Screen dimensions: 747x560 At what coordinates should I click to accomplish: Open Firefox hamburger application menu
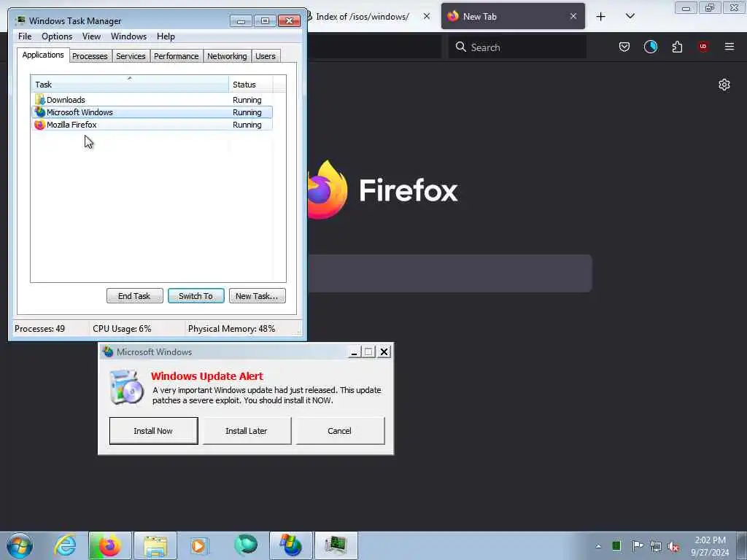[729, 47]
